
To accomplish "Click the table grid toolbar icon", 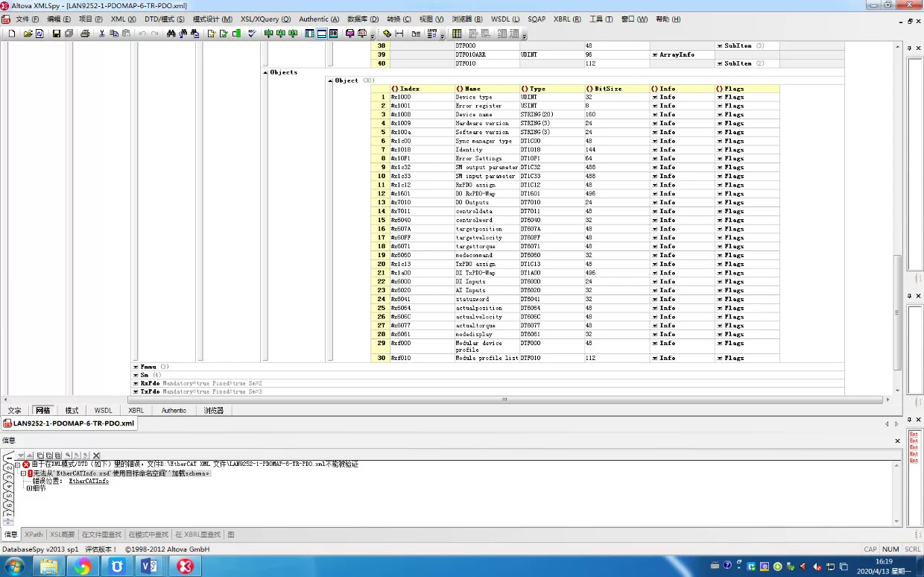I will (x=457, y=34).
